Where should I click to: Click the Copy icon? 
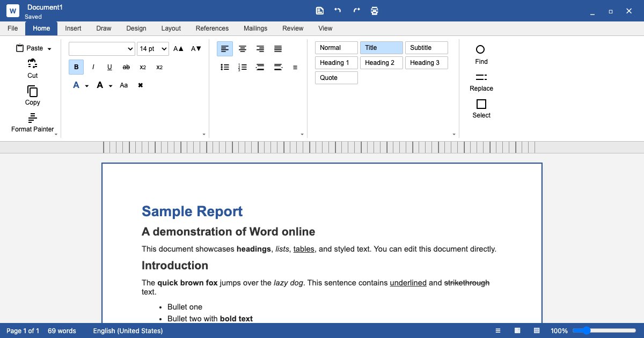pos(33,91)
